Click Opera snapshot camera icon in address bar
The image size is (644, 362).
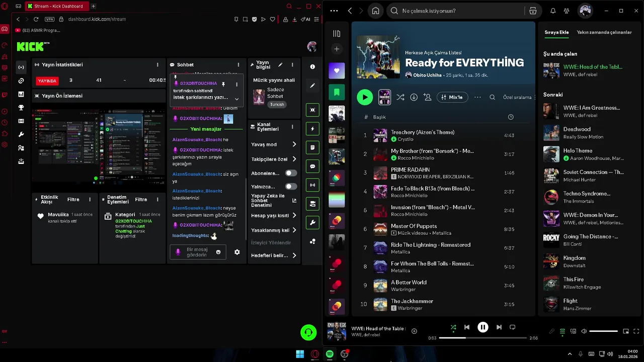[245, 19]
